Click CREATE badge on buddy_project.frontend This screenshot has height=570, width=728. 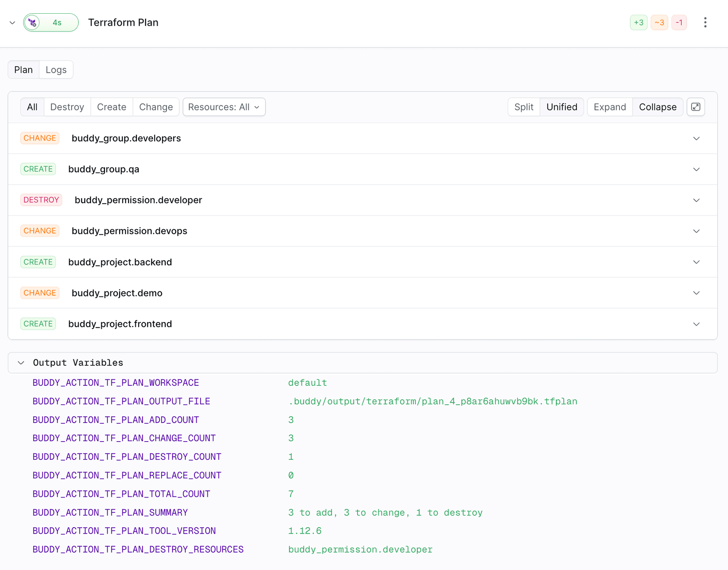(x=38, y=324)
